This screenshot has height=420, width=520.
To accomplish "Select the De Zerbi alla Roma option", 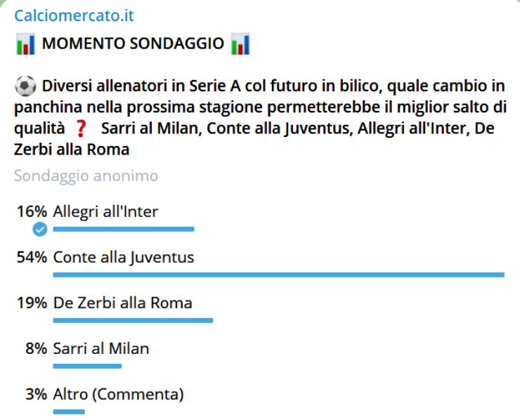I will (x=122, y=303).
